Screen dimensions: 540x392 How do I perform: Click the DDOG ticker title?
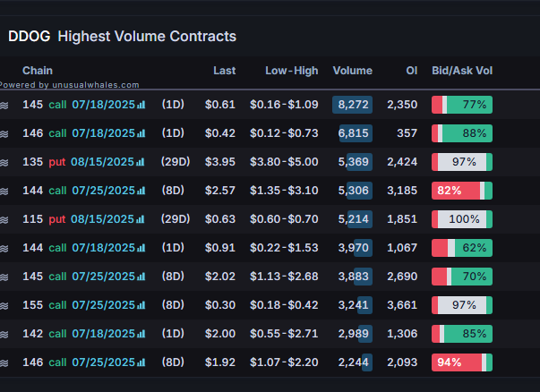pyautogui.click(x=30, y=36)
